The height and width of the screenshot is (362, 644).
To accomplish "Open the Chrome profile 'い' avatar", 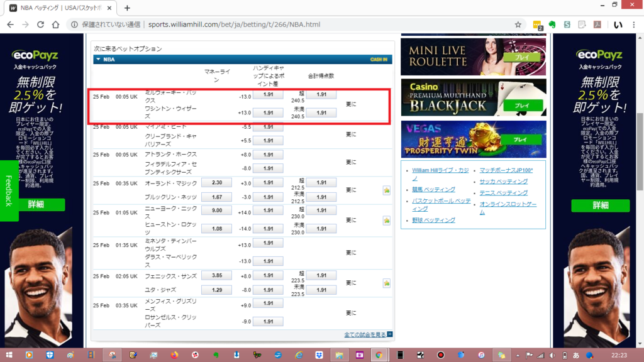I will click(618, 25).
